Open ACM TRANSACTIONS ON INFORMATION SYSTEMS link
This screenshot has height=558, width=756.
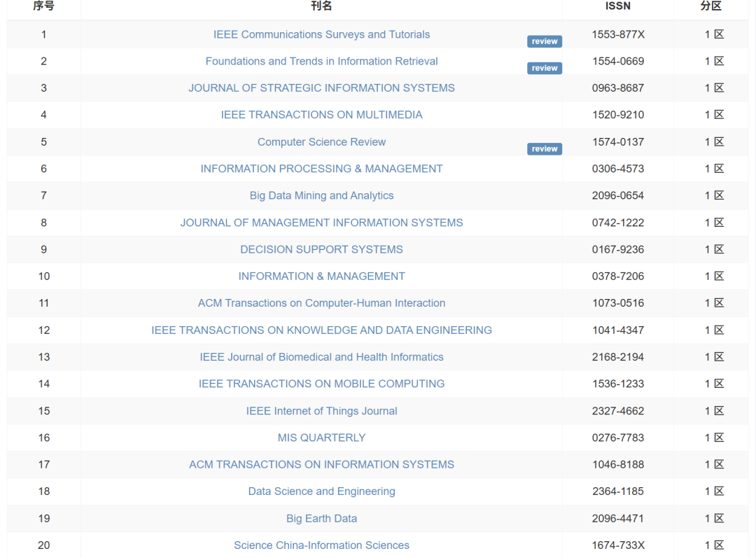[x=321, y=464]
